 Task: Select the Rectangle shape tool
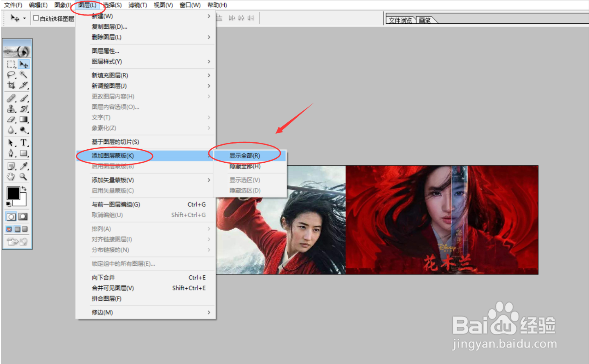coord(24,153)
